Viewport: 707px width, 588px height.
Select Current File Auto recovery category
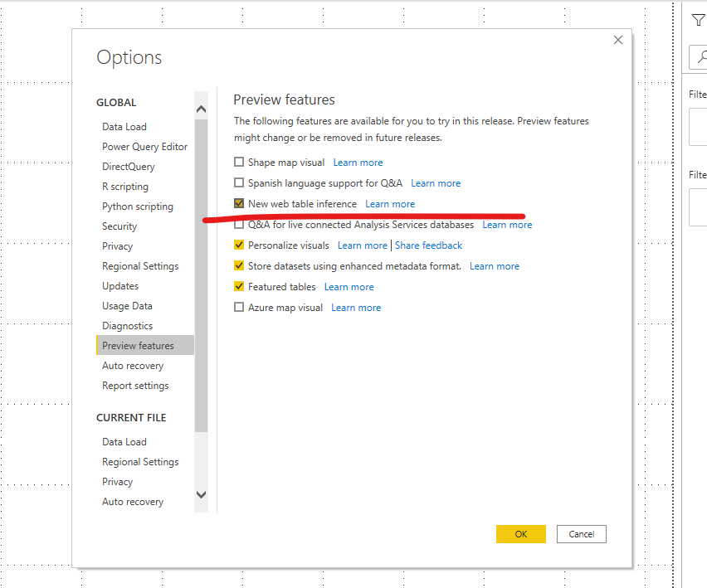pyautogui.click(x=133, y=501)
